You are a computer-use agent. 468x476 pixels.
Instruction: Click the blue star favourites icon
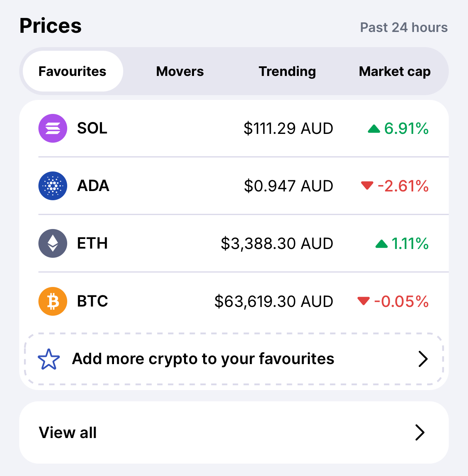click(49, 359)
